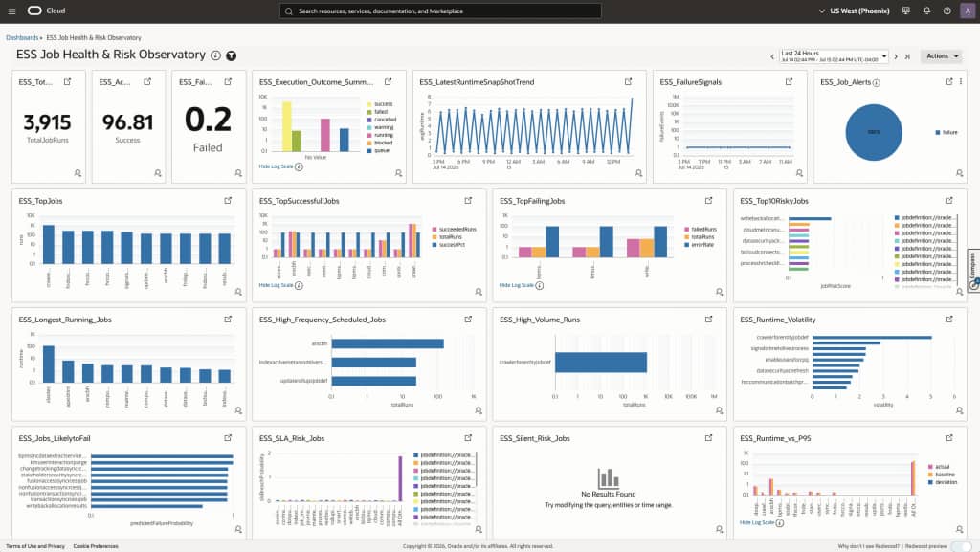Click the 3,915 TotalJobRuns value
This screenshot has width=980, height=552.
click(x=48, y=122)
